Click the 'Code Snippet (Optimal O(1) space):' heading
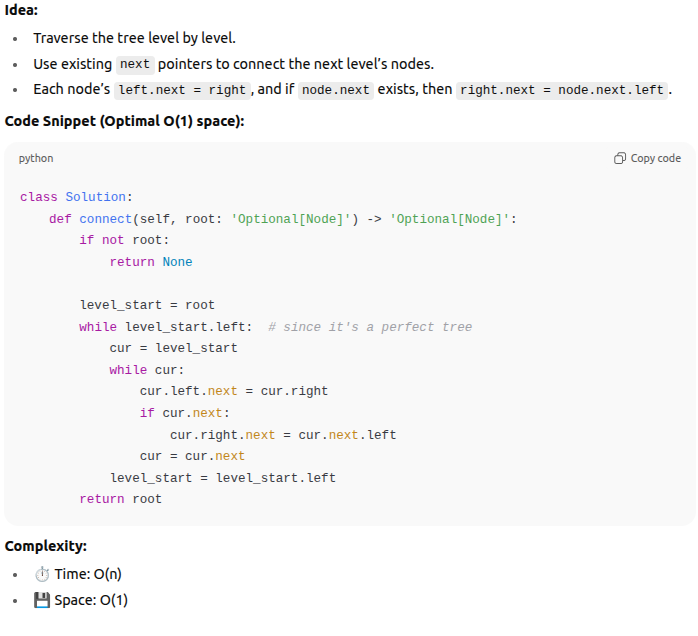The height and width of the screenshot is (636, 698). pyautogui.click(x=124, y=121)
